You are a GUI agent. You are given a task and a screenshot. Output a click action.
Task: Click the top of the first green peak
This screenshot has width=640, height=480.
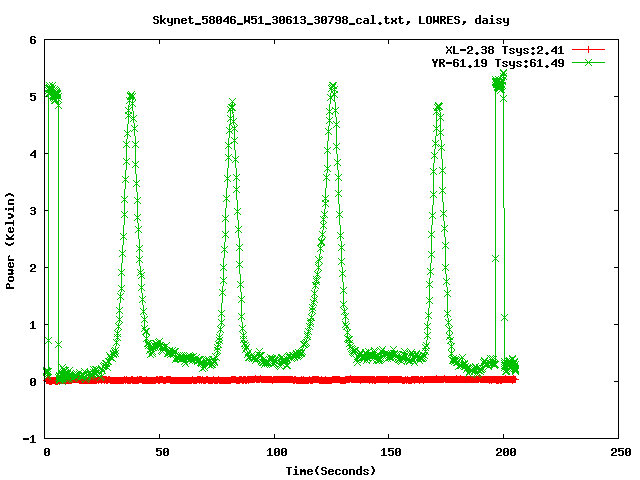tap(131, 97)
